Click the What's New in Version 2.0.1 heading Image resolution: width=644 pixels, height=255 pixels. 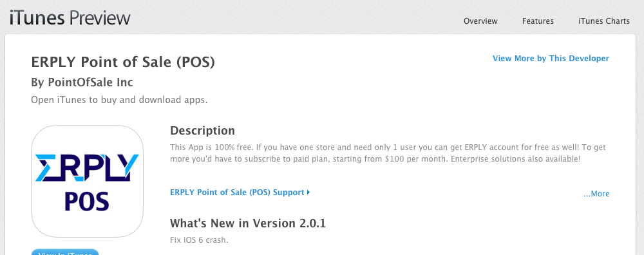tap(248, 223)
